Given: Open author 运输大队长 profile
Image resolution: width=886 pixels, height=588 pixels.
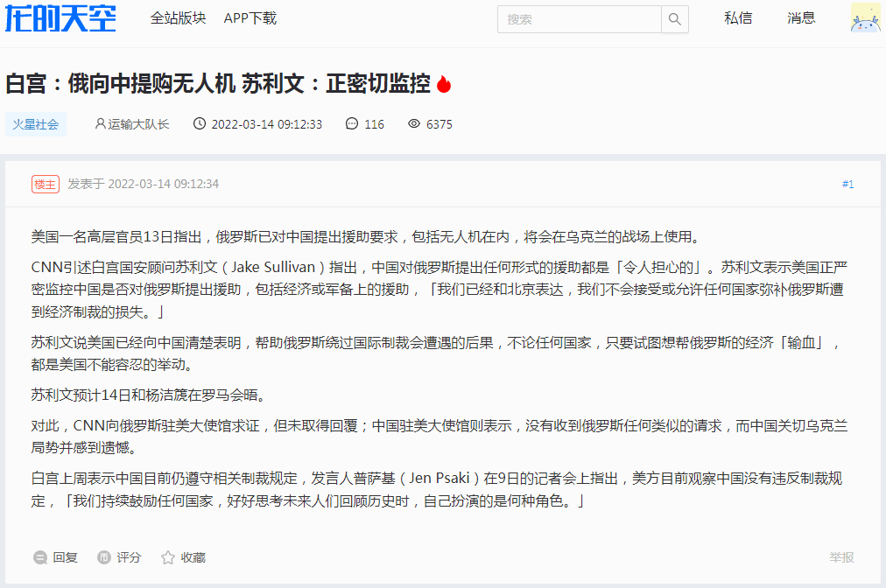Looking at the screenshot, I should pos(138,124).
